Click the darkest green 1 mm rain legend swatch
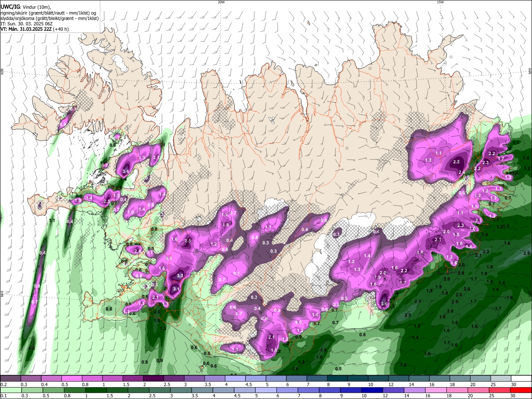Screen dimensions: 532x399 [x=96, y=390]
